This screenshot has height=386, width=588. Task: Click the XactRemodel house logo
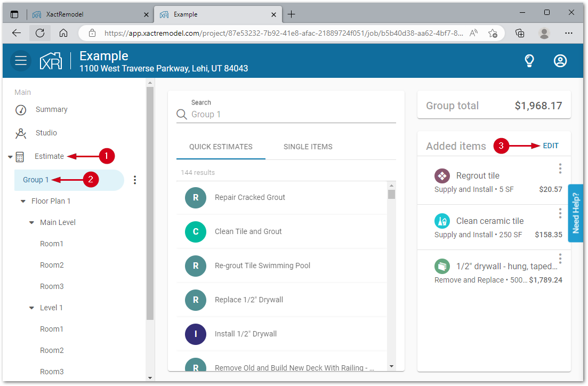pos(51,61)
